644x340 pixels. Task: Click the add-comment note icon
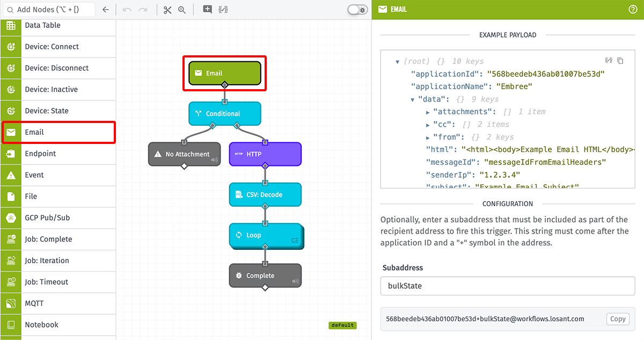(207, 10)
